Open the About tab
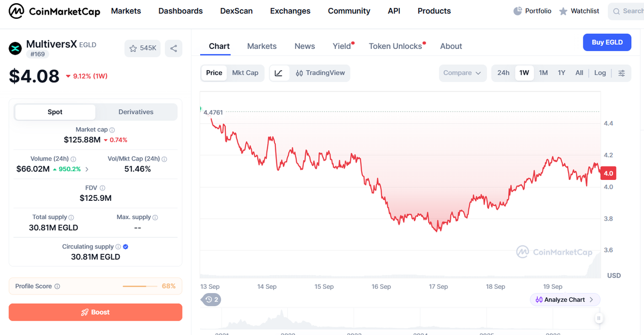Image resolution: width=644 pixels, height=335 pixels. 451,46
